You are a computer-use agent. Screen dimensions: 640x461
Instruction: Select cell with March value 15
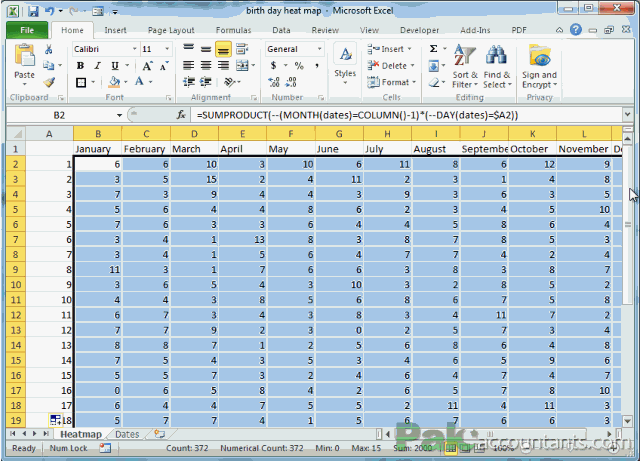(x=194, y=179)
